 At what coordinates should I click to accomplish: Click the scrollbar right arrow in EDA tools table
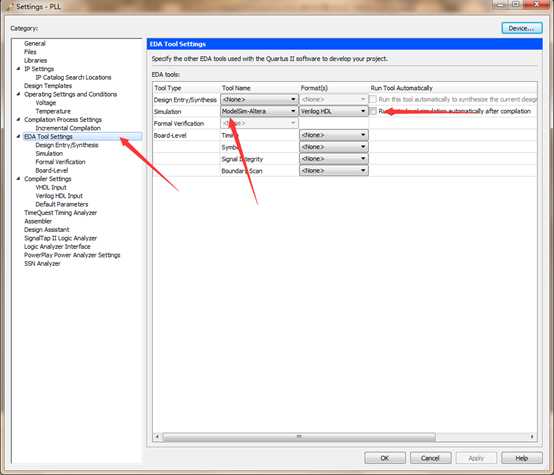tap(532, 437)
